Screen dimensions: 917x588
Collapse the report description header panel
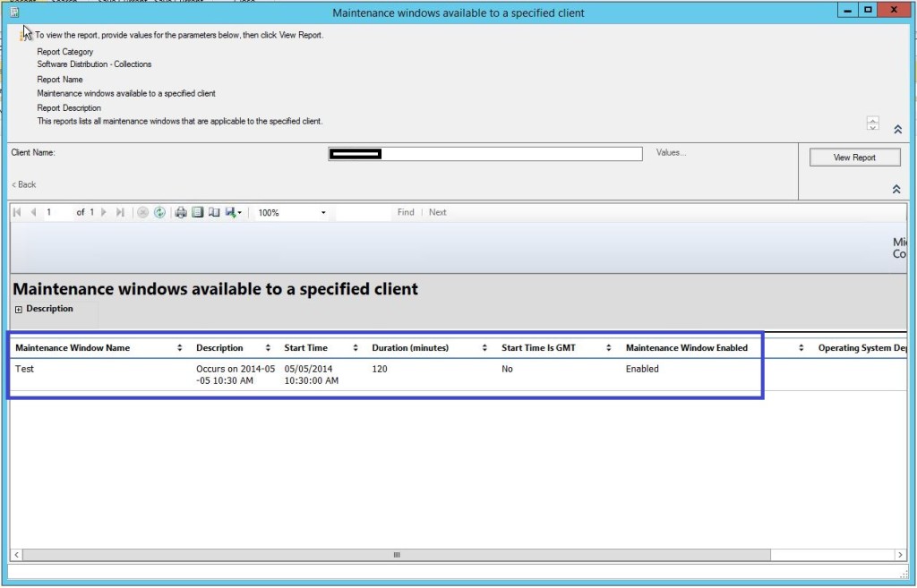(897, 130)
